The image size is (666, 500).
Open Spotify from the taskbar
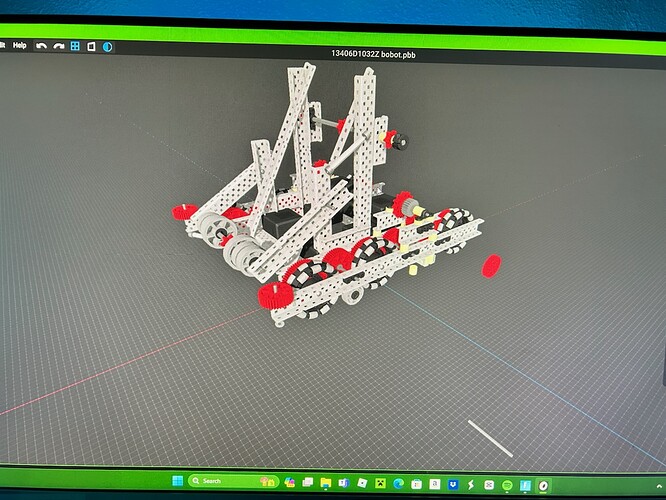507,485
